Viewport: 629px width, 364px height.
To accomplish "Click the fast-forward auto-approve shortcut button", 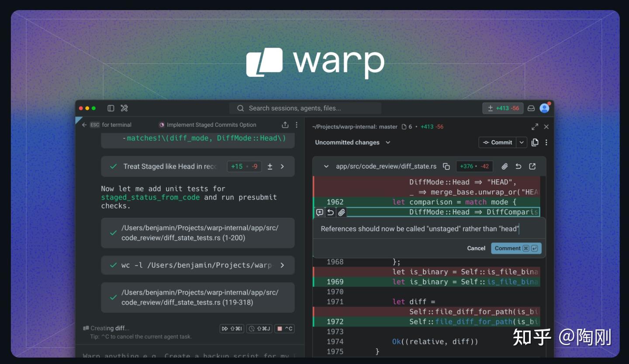I will coord(232,329).
